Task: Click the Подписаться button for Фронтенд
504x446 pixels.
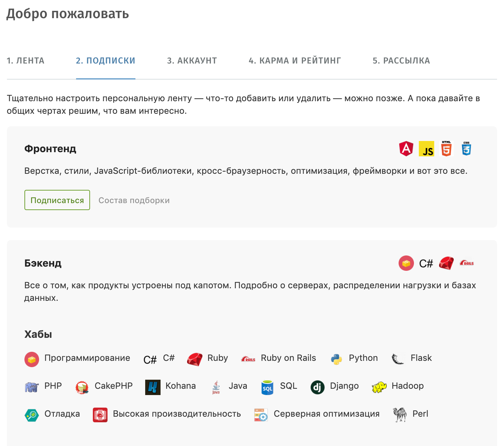Action: (57, 200)
